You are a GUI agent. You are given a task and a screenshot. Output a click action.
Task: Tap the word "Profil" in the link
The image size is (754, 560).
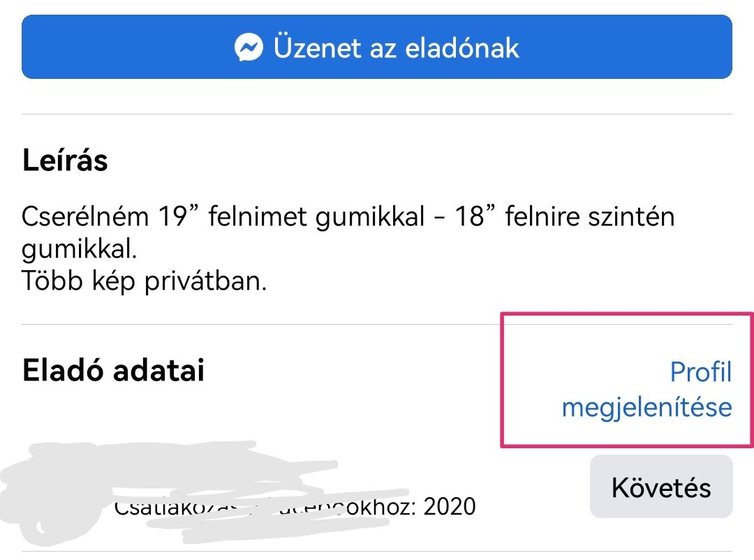(x=701, y=372)
